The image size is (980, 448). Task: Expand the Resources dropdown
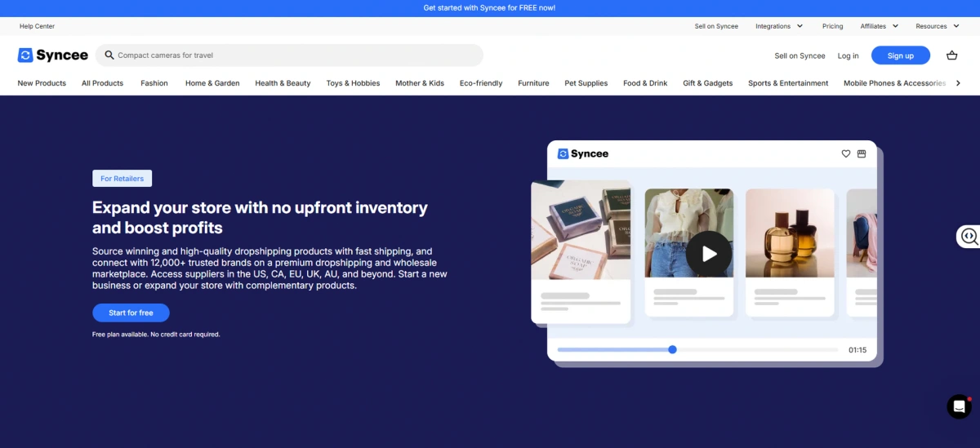[x=938, y=26]
